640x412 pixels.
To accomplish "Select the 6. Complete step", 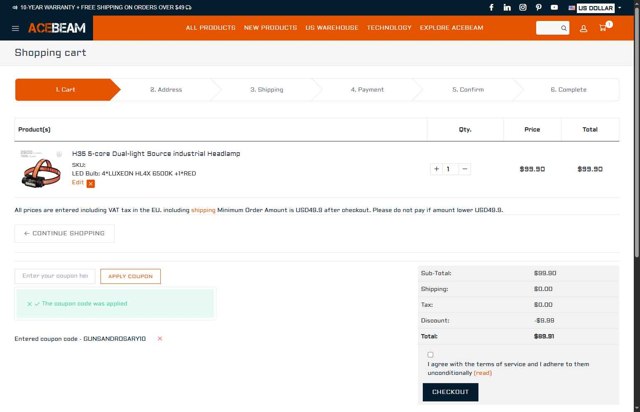I will tap(568, 89).
